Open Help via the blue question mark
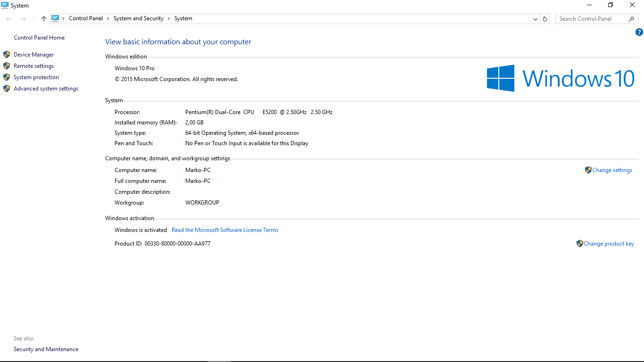Screen dimensions: 644x362 (x=639, y=32)
